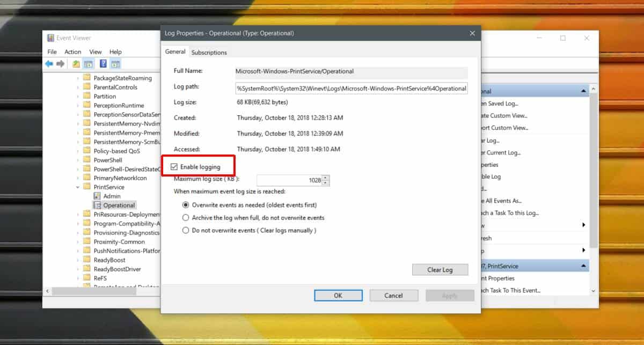Click the ReadyBoostDriver folder icon
The width and height of the screenshot is (644, 345).
pyautogui.click(x=87, y=269)
